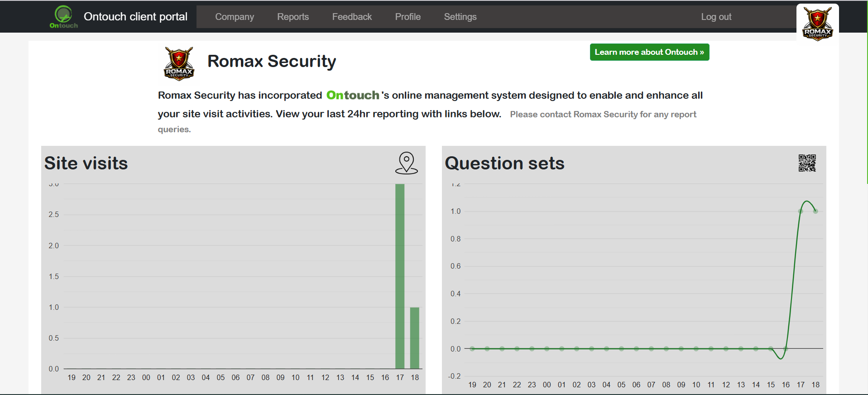The image size is (868, 395).
Task: Log out of the client portal
Action: [x=716, y=17]
